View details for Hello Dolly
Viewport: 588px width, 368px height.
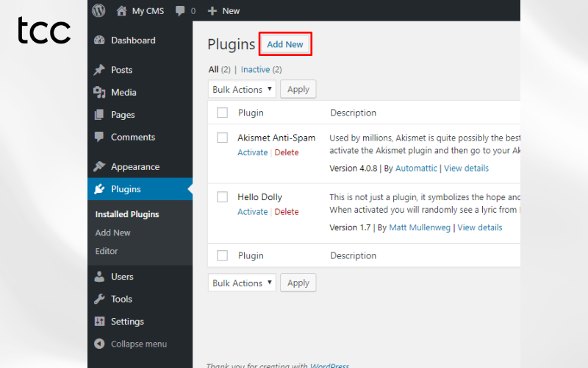point(480,227)
